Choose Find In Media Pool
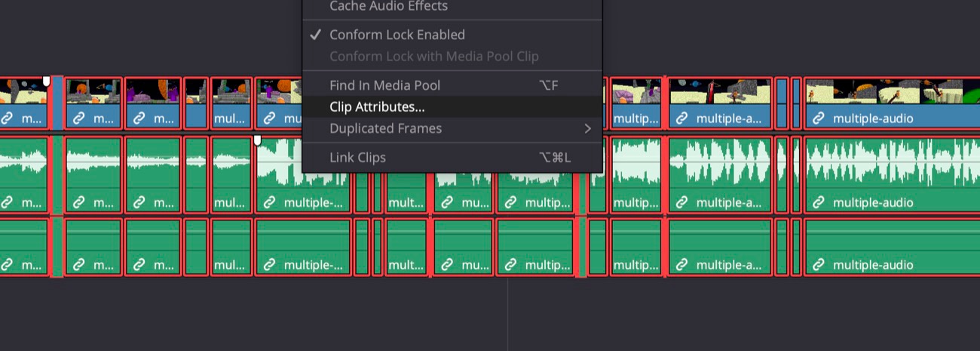 (384, 85)
